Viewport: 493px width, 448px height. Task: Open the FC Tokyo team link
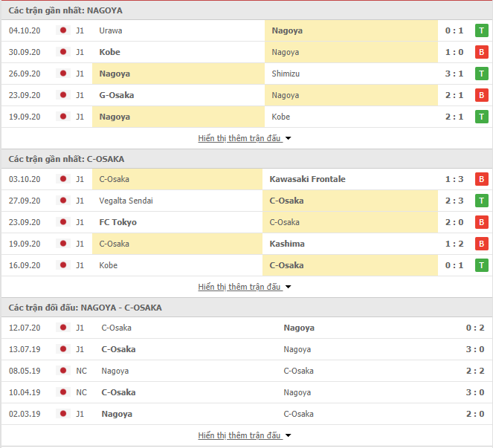tap(118, 222)
